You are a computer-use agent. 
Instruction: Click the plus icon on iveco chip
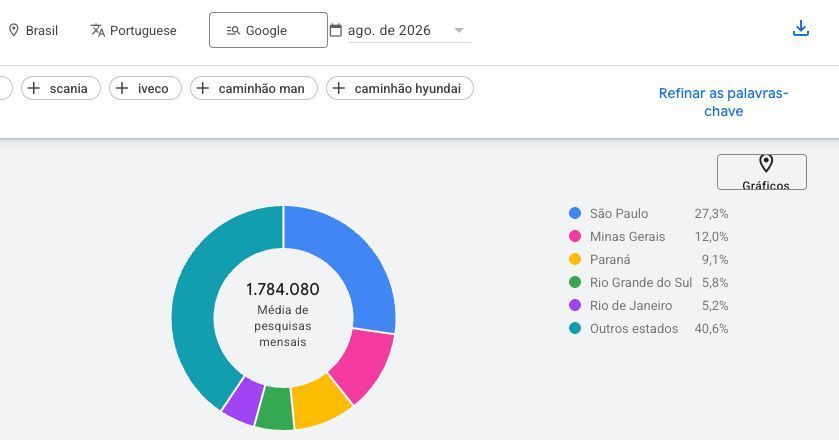tap(122, 88)
